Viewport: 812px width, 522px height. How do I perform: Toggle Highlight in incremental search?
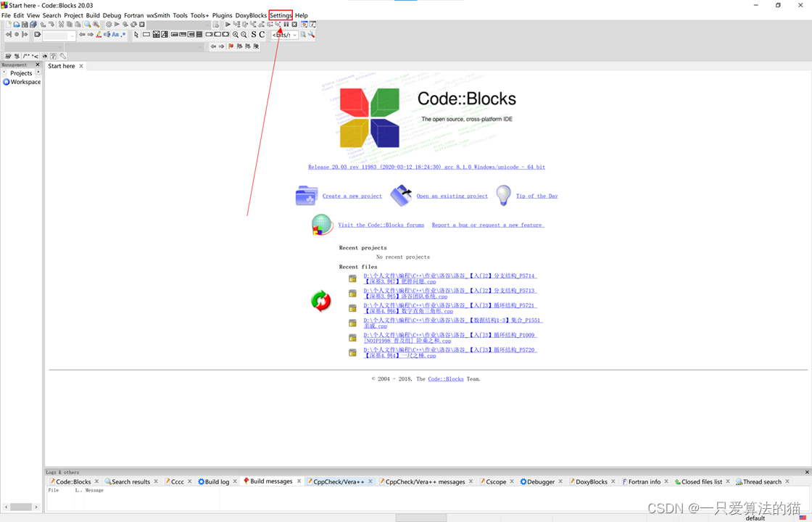click(99, 35)
